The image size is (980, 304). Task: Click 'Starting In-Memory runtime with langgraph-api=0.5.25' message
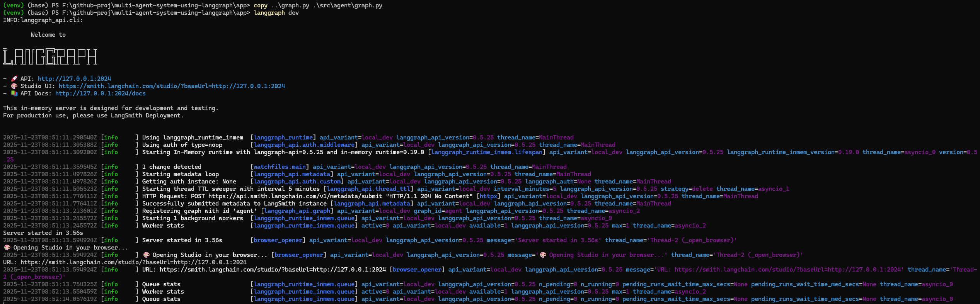(283, 152)
